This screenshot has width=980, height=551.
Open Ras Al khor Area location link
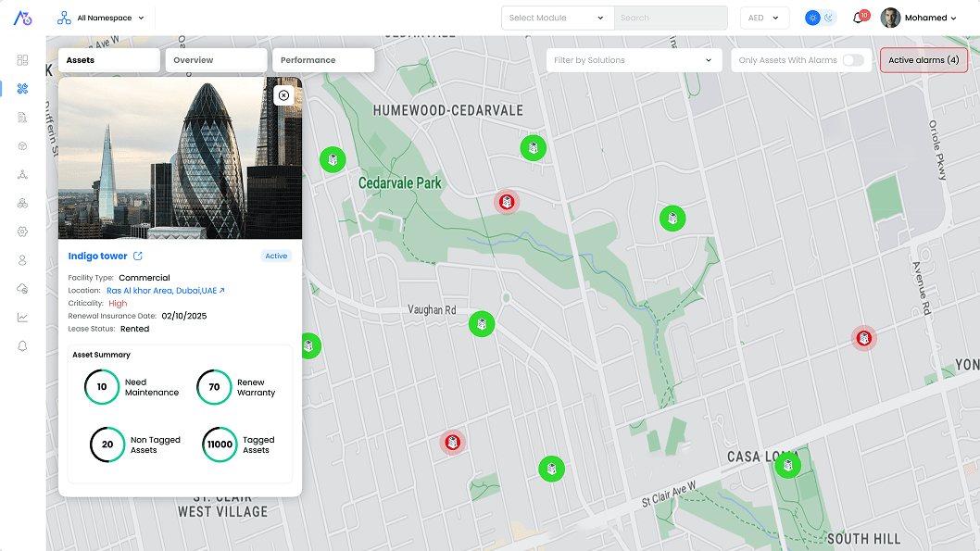[x=165, y=291]
